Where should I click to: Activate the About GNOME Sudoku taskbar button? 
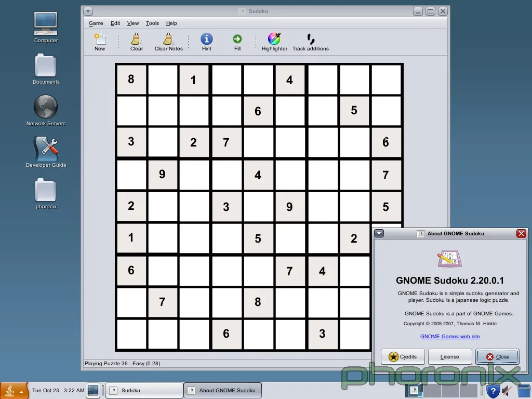(x=222, y=391)
